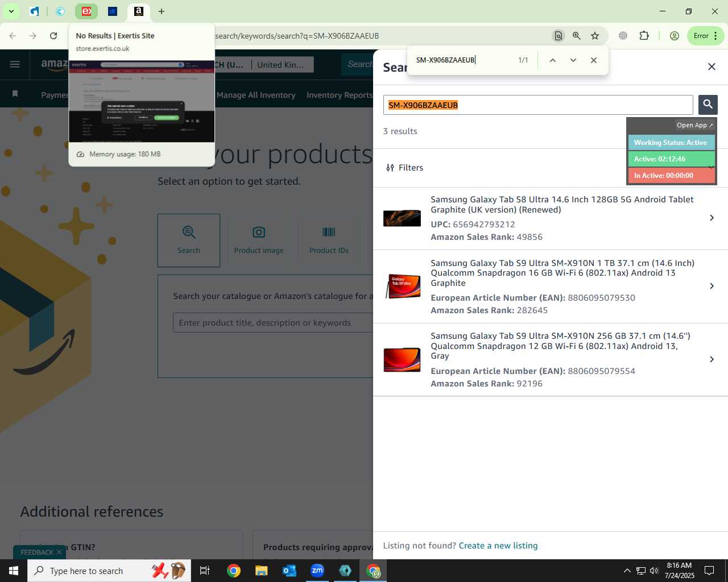The image size is (728, 582).
Task: Reload the current page
Action: click(x=53, y=36)
